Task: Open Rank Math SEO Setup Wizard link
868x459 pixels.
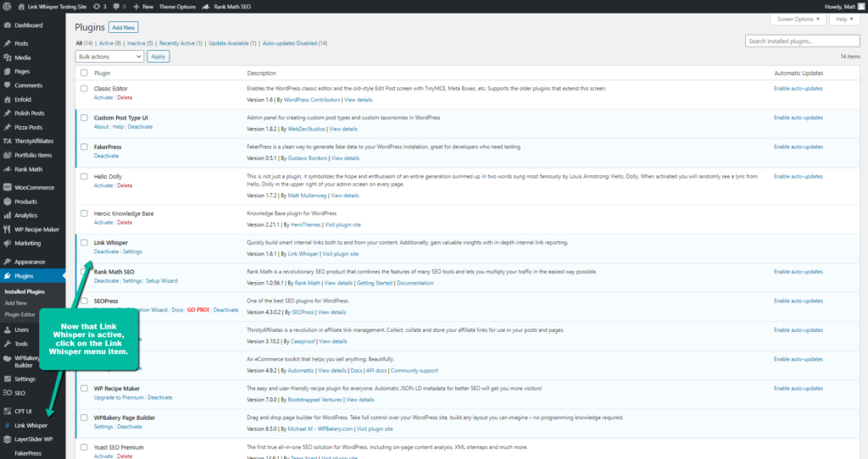Action: click(162, 281)
